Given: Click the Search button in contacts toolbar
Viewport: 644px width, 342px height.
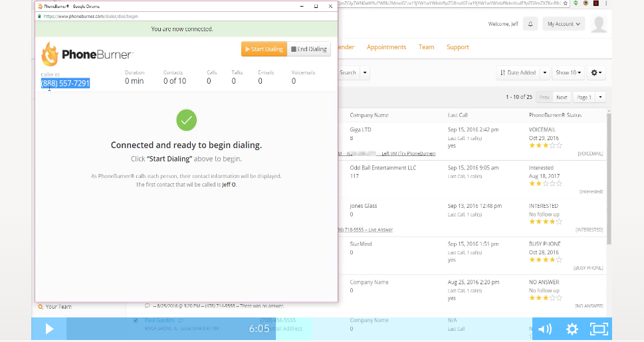Looking at the screenshot, I should [x=348, y=72].
